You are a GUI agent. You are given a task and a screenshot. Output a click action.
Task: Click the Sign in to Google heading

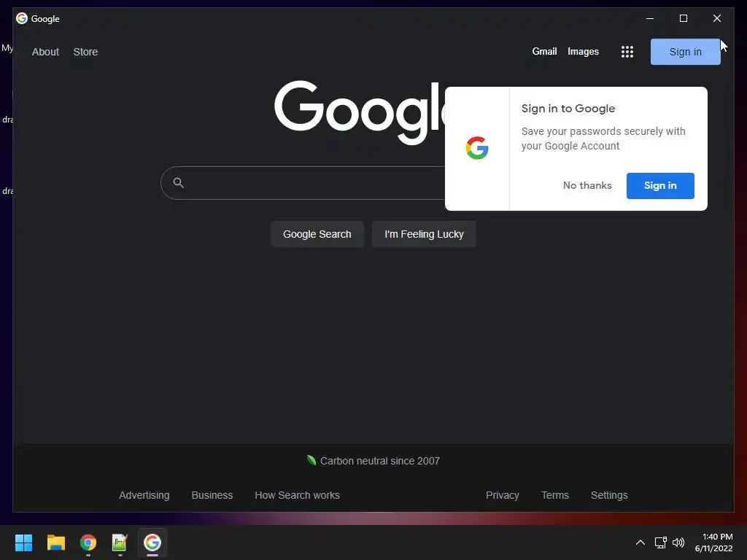tap(568, 109)
